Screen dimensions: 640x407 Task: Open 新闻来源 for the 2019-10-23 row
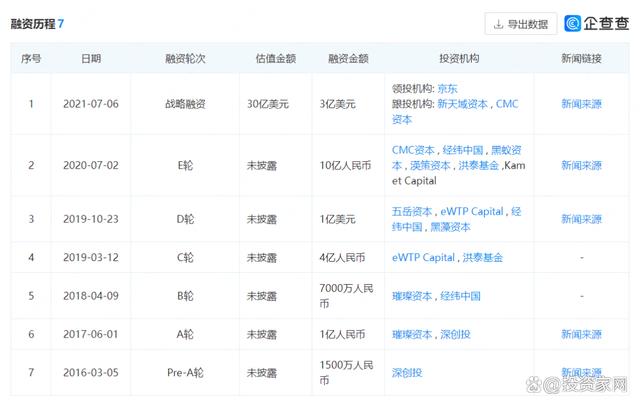click(x=581, y=220)
